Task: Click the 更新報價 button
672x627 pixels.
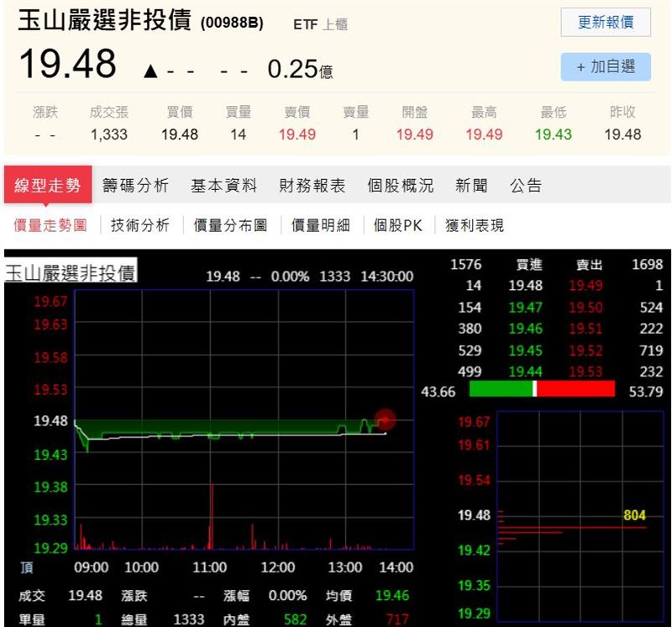Action: [605, 22]
